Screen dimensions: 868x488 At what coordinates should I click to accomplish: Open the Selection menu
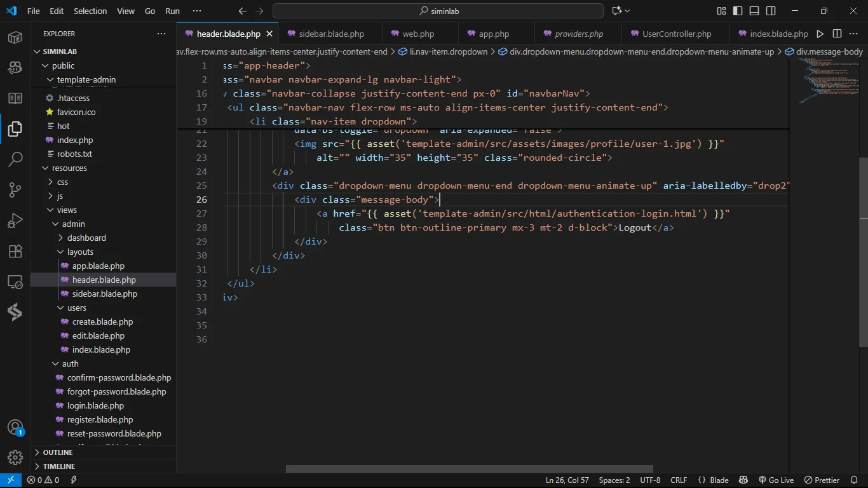point(90,11)
